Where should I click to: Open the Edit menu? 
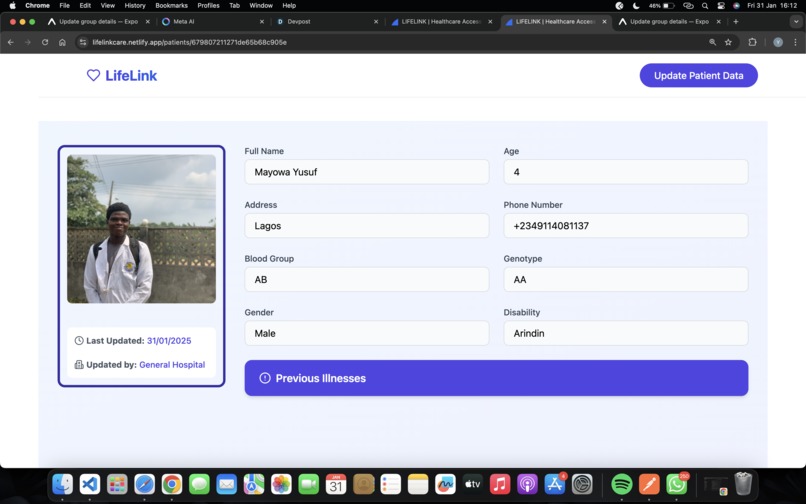pyautogui.click(x=85, y=6)
